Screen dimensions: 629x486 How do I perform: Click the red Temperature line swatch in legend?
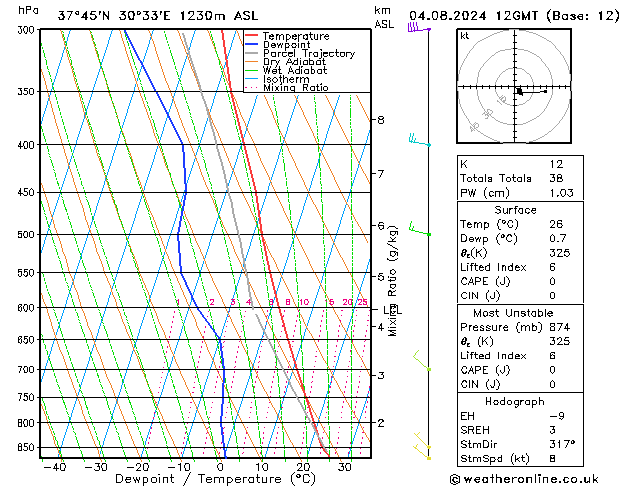[252, 36]
